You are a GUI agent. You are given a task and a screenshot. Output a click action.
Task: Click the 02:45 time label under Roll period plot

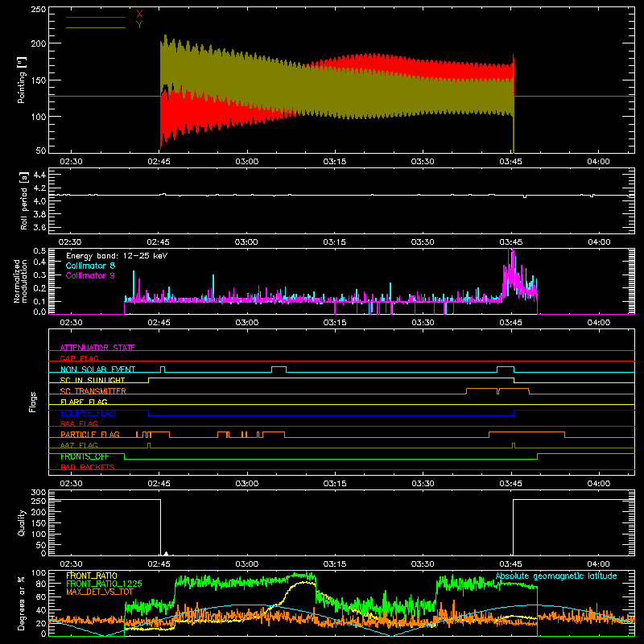coord(159,242)
